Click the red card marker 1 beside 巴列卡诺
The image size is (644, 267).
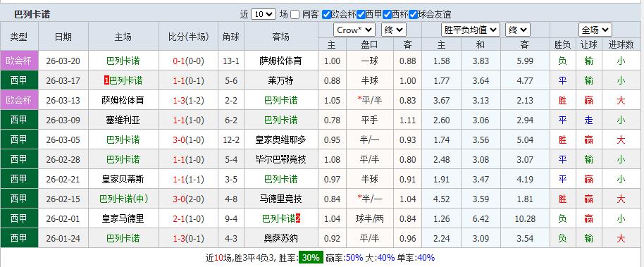point(106,81)
